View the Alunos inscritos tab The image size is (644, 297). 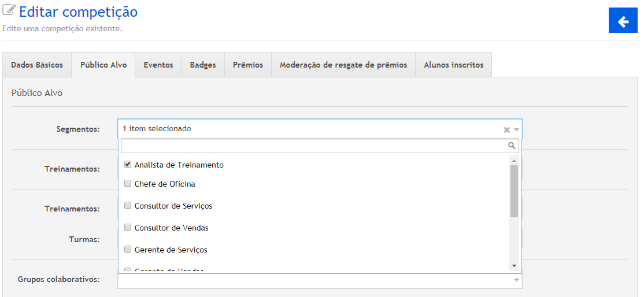point(453,65)
